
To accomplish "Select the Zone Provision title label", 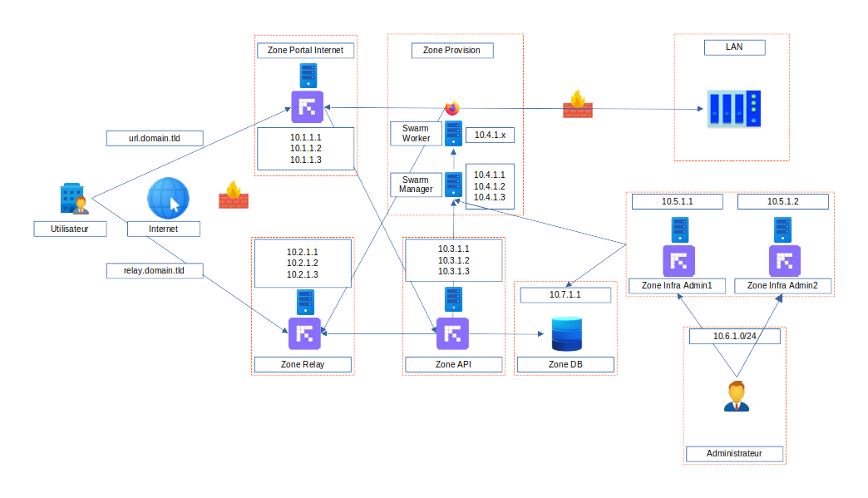I will (451, 51).
